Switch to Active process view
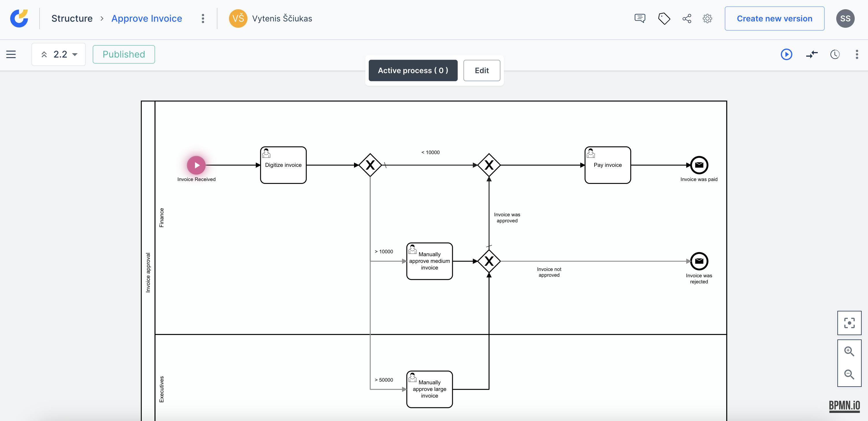The width and height of the screenshot is (868, 421). [413, 71]
